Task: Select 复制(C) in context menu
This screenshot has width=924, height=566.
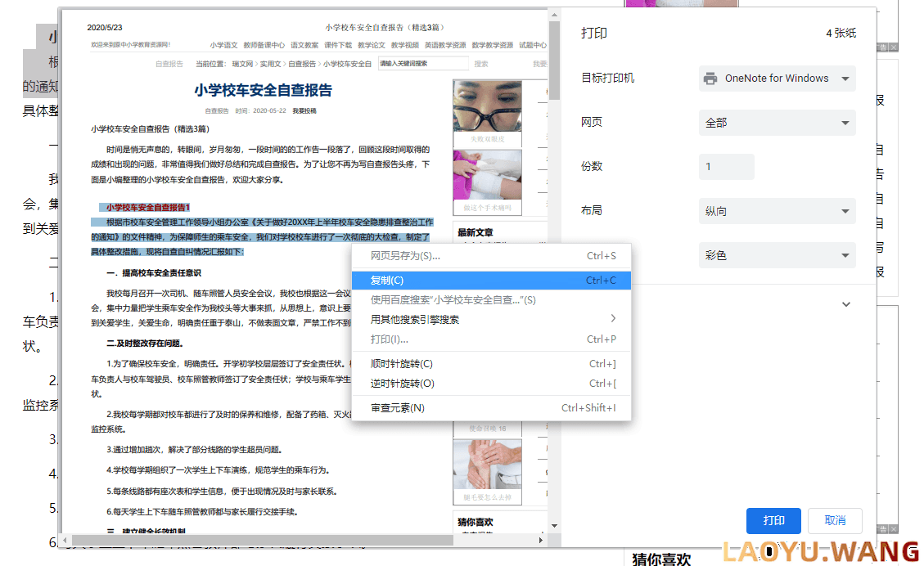Action: pyautogui.click(x=492, y=281)
